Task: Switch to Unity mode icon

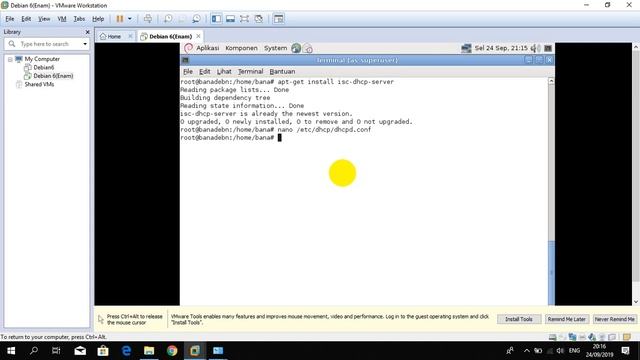Action: [258, 19]
